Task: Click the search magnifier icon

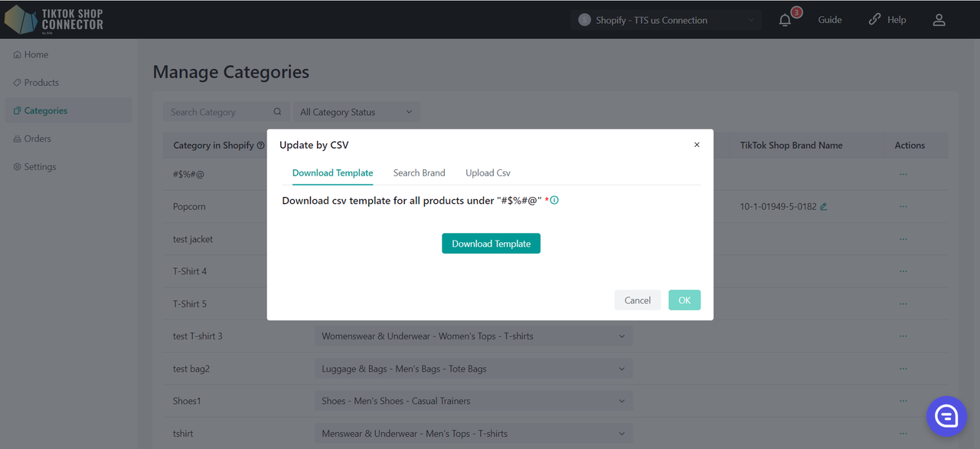Action: click(x=277, y=112)
